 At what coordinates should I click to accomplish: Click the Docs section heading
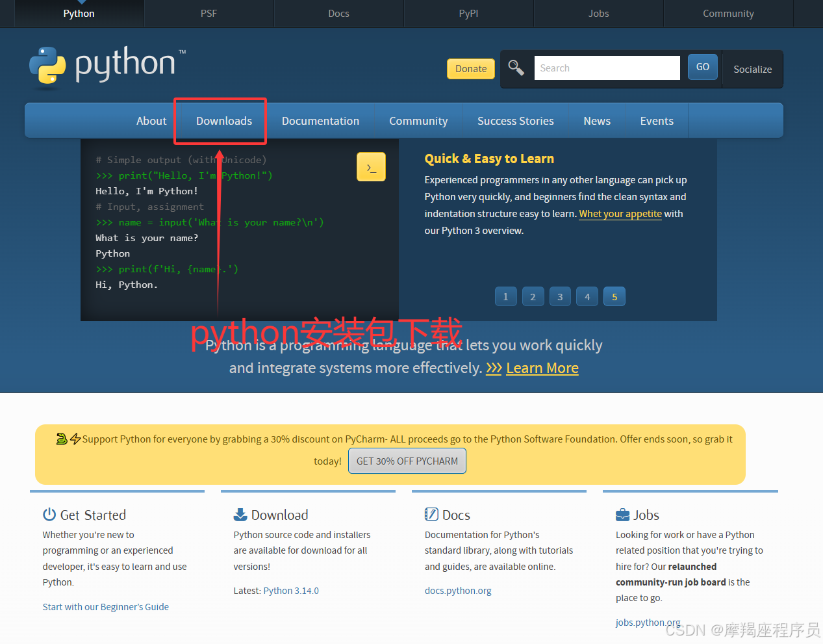tap(456, 515)
